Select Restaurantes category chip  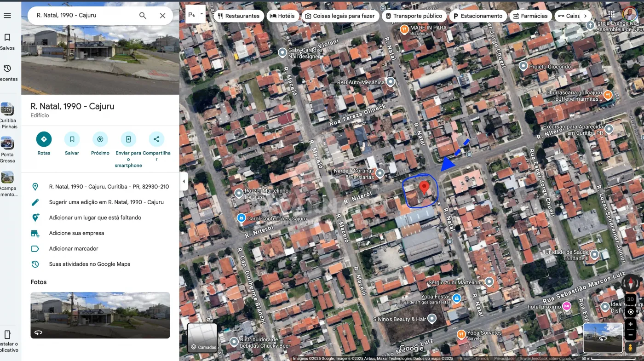tap(238, 16)
